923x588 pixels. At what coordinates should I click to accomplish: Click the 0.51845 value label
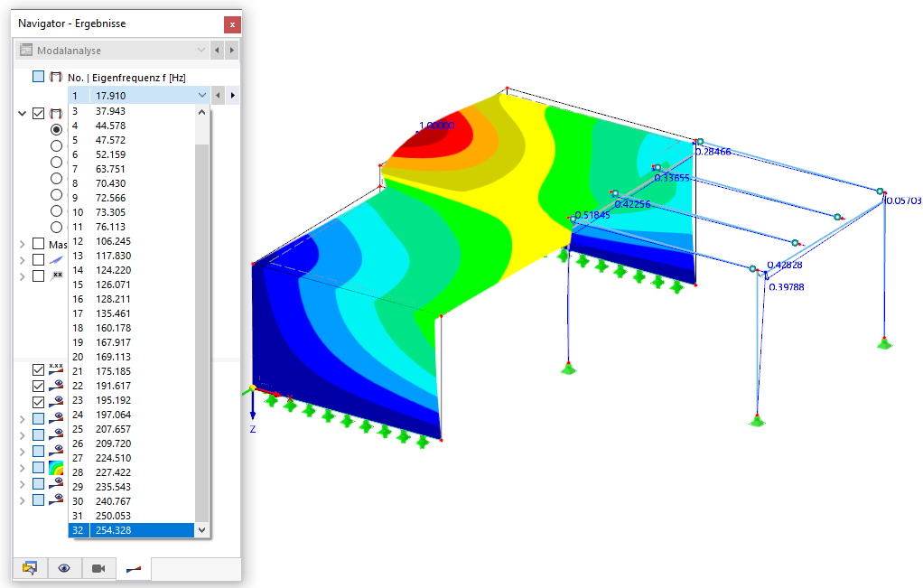click(x=592, y=215)
